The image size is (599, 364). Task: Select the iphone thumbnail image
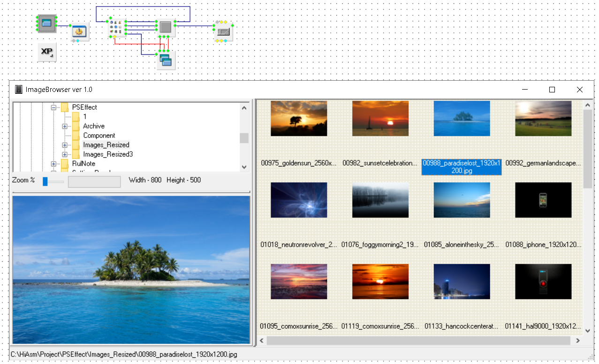tap(543, 200)
